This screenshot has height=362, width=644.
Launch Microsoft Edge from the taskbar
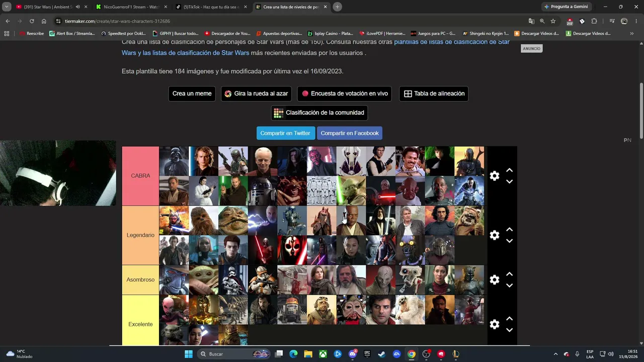pos(293,354)
